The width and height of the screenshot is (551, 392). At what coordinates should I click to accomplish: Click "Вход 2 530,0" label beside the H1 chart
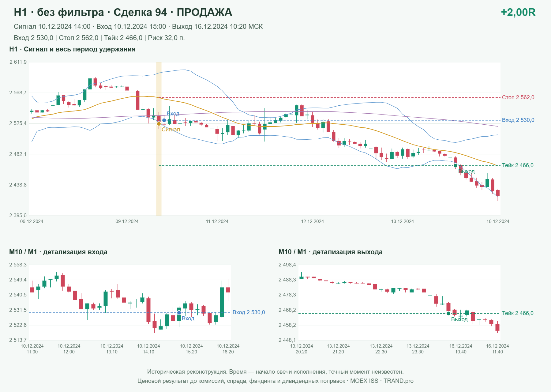click(x=518, y=120)
